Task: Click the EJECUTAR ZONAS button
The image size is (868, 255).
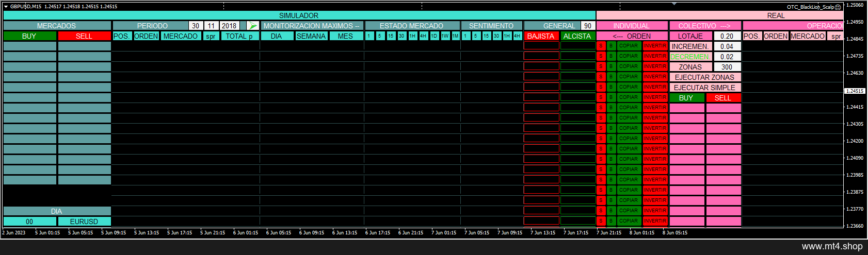Action: 704,77
